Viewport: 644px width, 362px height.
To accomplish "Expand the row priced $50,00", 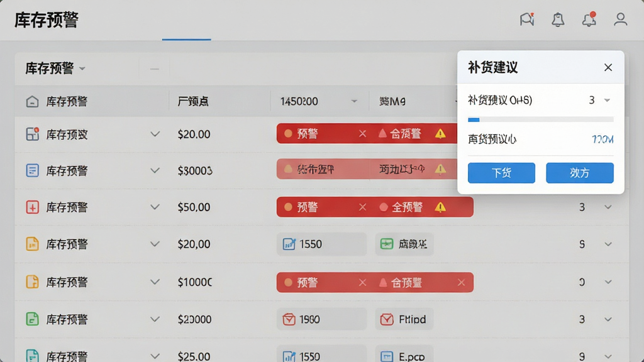I will click(155, 207).
